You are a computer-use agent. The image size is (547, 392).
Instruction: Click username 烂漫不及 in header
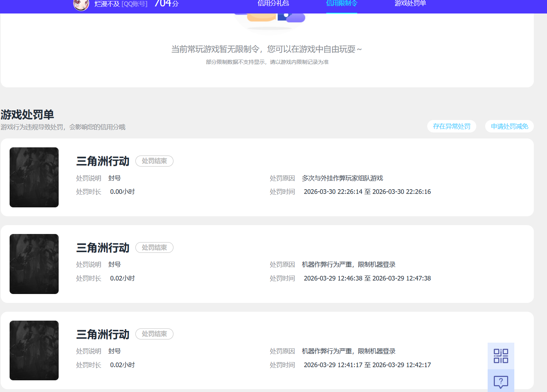[x=107, y=4]
